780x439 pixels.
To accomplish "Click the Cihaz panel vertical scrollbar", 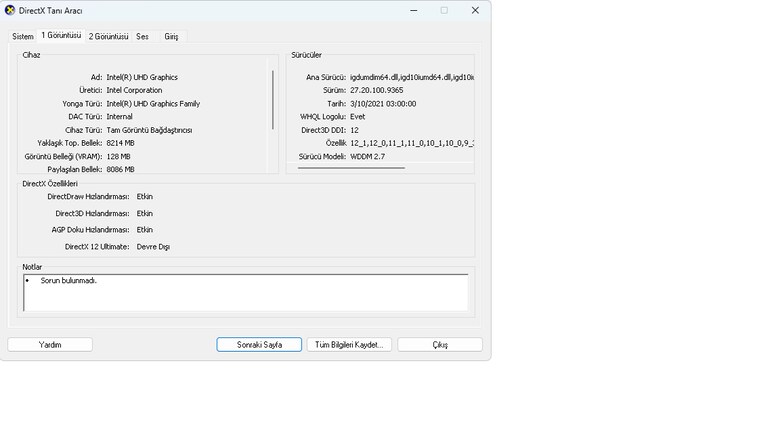I will 273,100.
